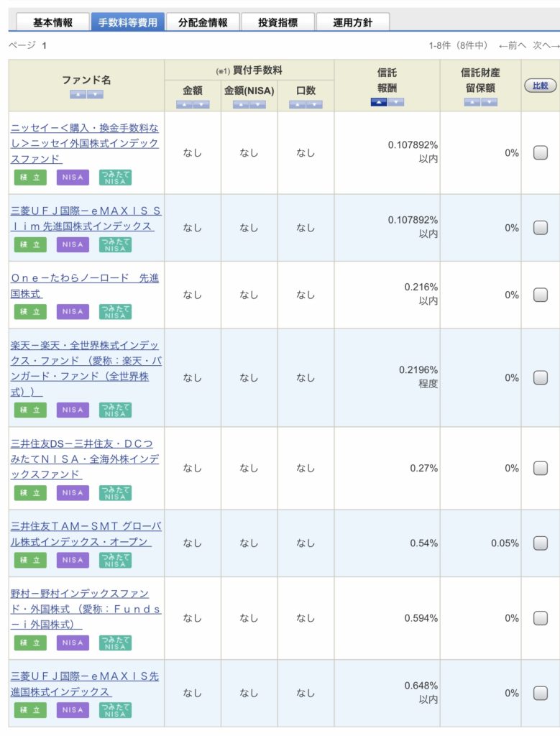The height and width of the screenshot is (736, 560).
Task: Switch to 分配金情報 tab
Action: point(203,22)
